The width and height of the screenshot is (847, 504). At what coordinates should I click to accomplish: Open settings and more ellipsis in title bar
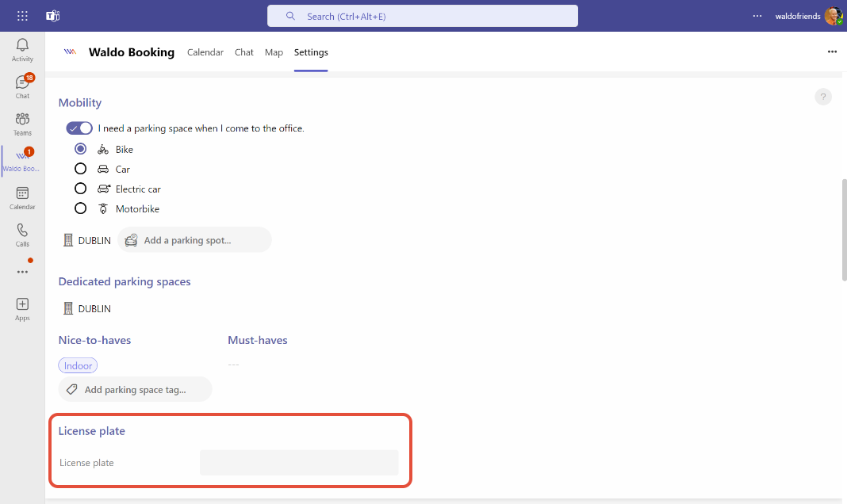(x=757, y=16)
